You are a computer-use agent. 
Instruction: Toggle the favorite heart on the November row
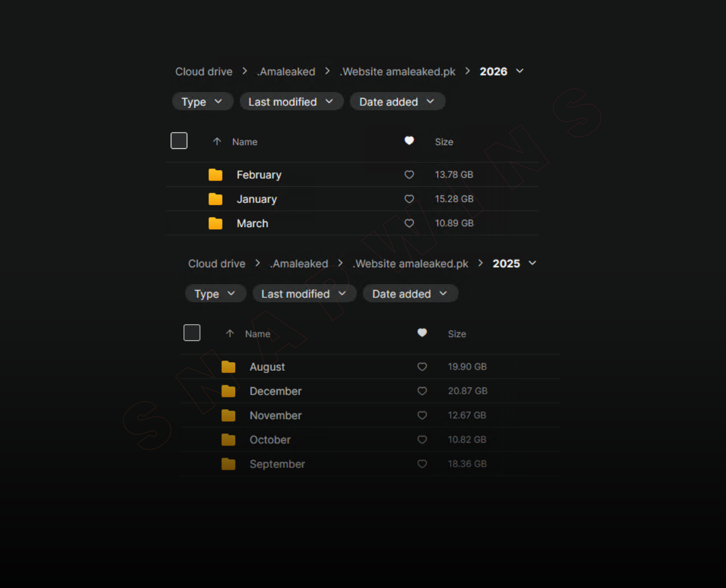point(422,415)
